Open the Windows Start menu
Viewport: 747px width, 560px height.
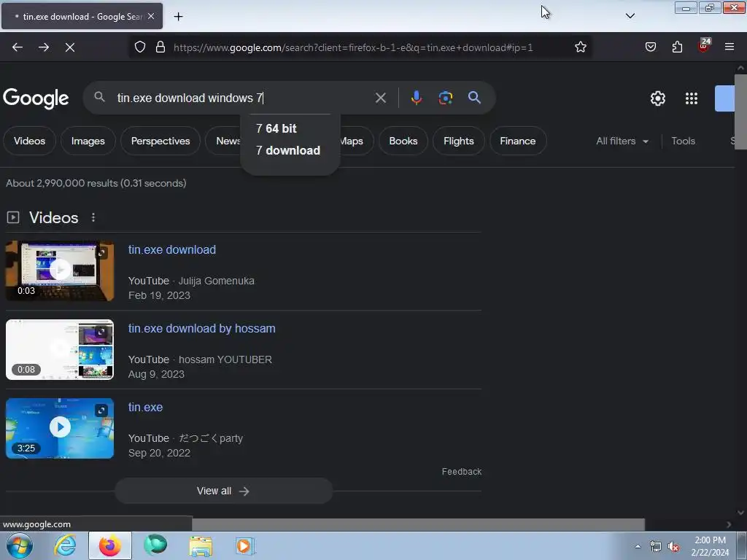pos(20,545)
